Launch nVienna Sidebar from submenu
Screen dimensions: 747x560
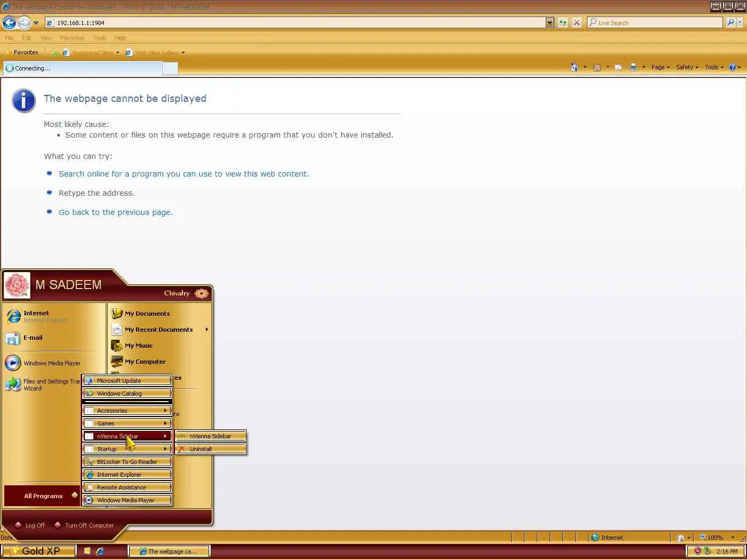211,436
